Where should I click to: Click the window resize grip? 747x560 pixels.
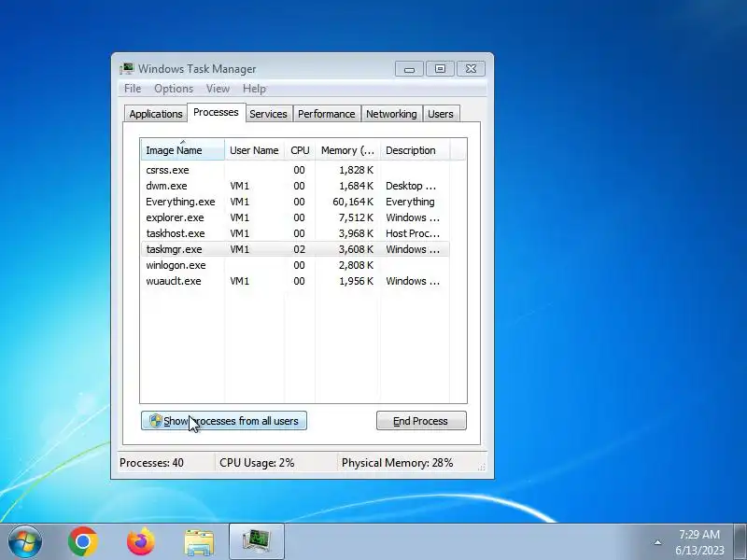[x=481, y=468]
